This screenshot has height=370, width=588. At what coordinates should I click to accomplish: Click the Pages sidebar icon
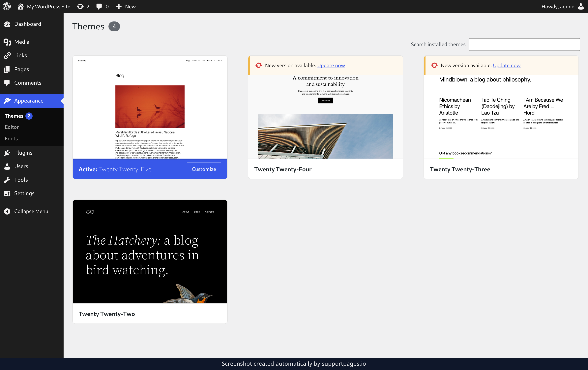[x=7, y=69]
